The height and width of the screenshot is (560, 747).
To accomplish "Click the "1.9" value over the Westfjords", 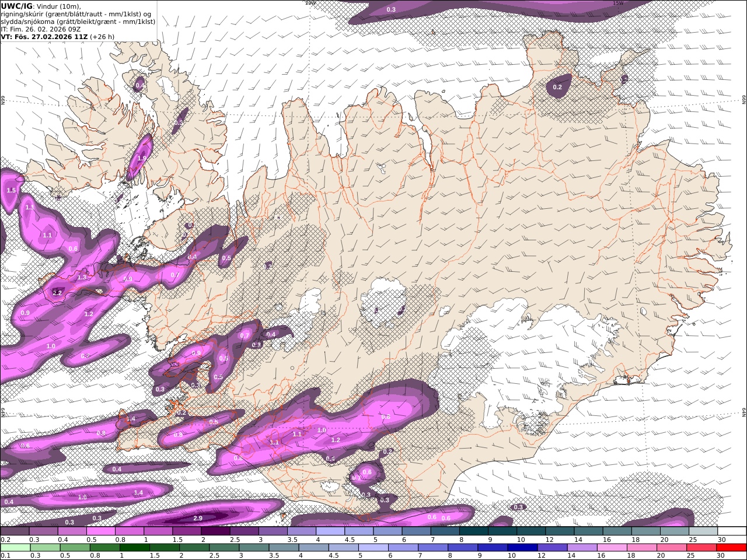I will tap(142, 158).
